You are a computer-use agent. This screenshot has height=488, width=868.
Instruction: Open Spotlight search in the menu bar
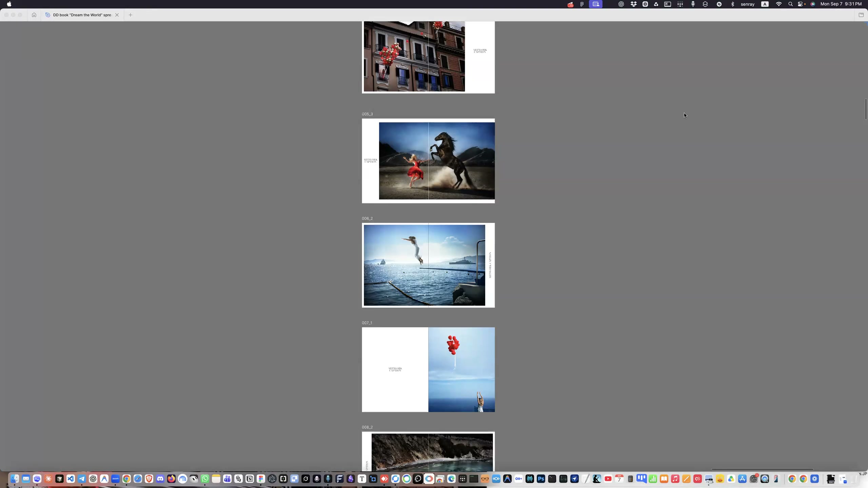tap(791, 4)
